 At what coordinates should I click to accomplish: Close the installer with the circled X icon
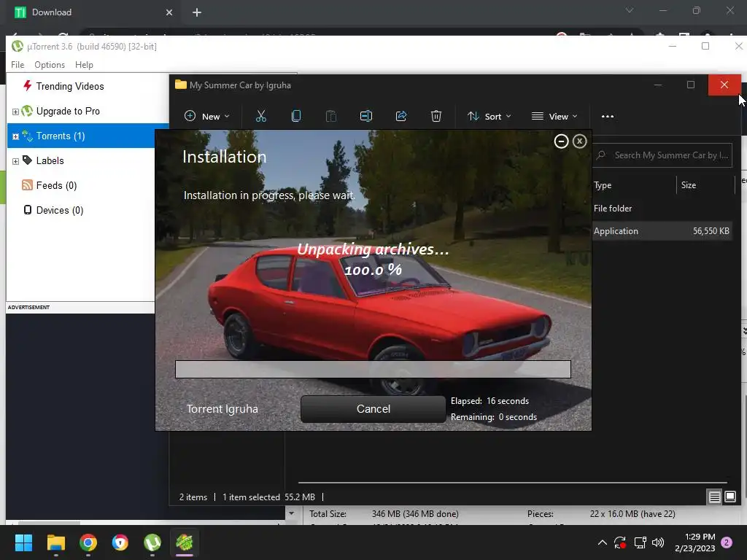tap(579, 141)
